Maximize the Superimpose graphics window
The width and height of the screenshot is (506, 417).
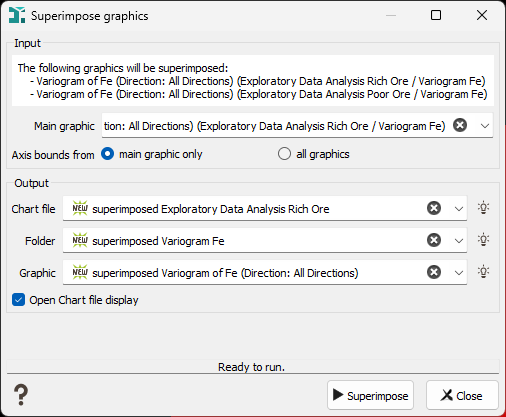coord(436,15)
